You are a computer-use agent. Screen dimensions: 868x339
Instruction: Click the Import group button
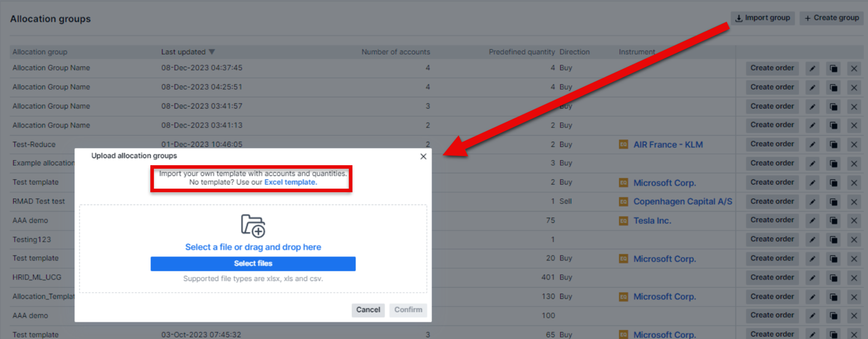point(763,18)
